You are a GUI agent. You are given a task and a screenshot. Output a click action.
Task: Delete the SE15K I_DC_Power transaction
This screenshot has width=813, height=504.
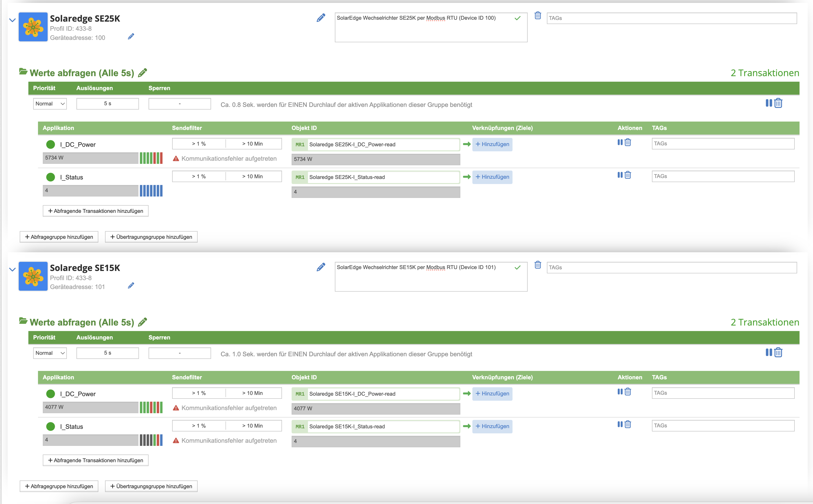(x=628, y=392)
